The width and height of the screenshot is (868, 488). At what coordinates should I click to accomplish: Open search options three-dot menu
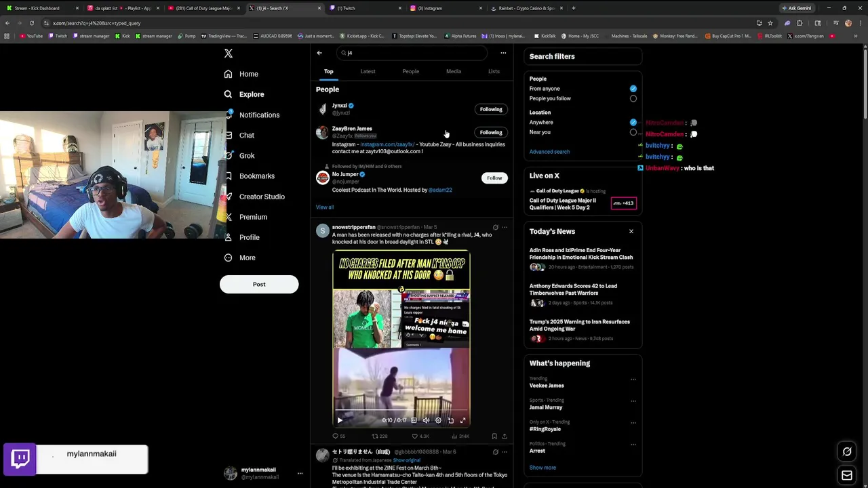pyautogui.click(x=503, y=53)
